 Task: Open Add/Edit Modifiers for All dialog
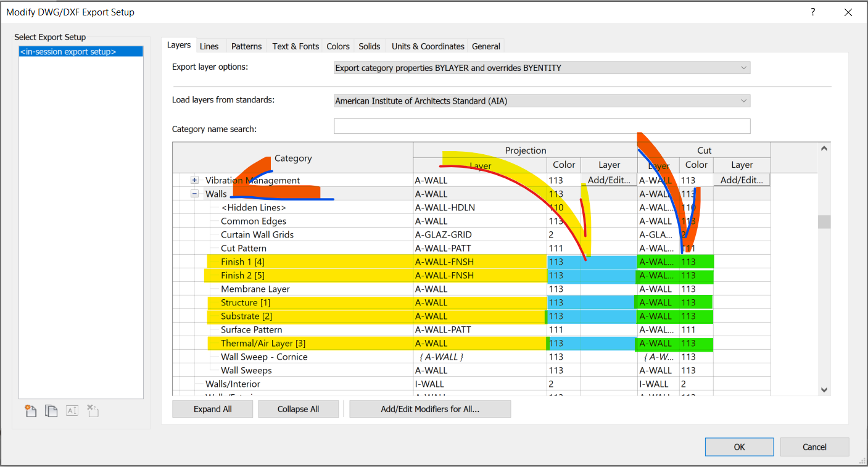pos(430,408)
